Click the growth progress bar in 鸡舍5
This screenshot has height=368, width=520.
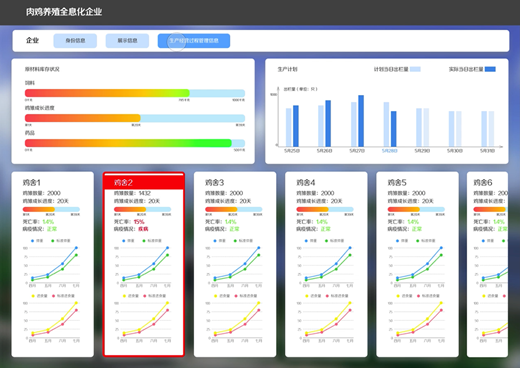416,209
